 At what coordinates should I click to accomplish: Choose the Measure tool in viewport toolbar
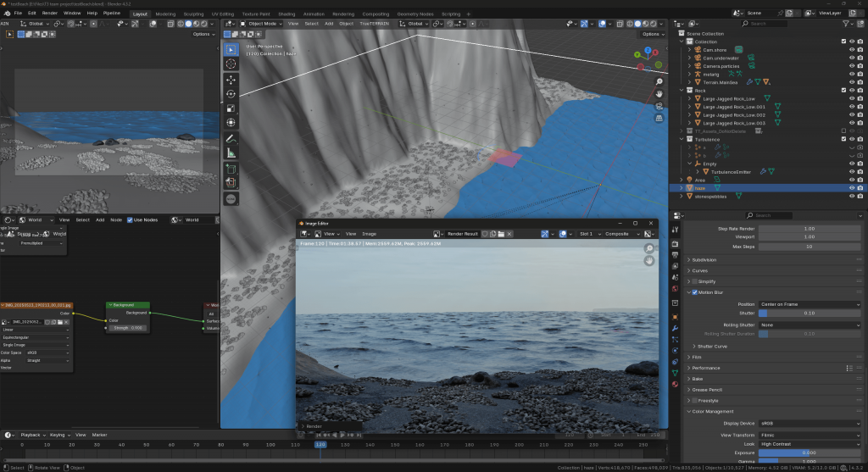tap(231, 153)
